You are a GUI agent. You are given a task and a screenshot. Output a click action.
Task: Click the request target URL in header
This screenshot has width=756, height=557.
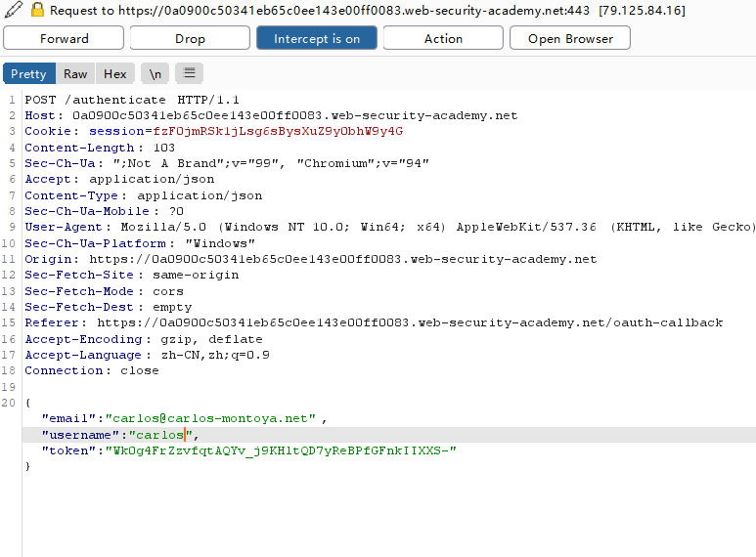pyautogui.click(x=354, y=10)
